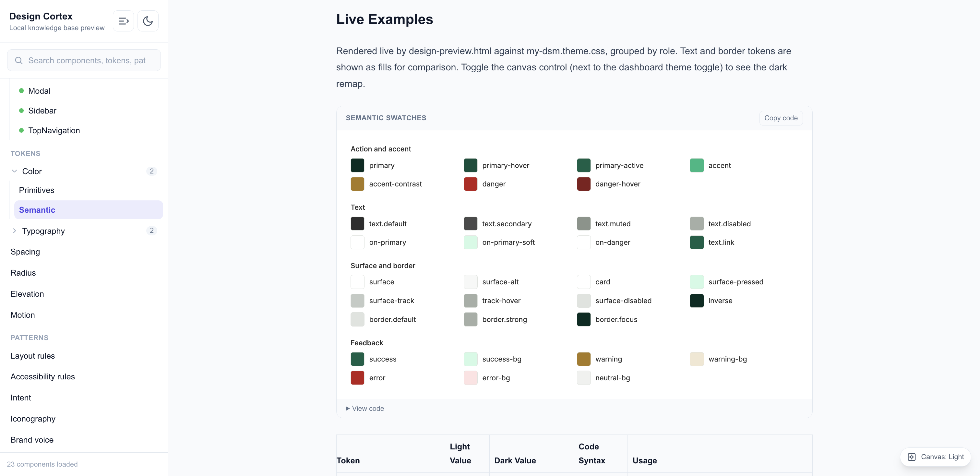Image resolution: width=980 pixels, height=476 pixels.
Task: Click the track-hover swatch
Action: click(471, 301)
